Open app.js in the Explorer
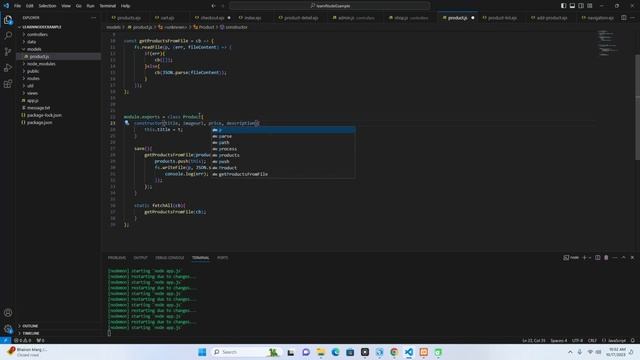This screenshot has height=360, width=640. click(x=58, y=100)
